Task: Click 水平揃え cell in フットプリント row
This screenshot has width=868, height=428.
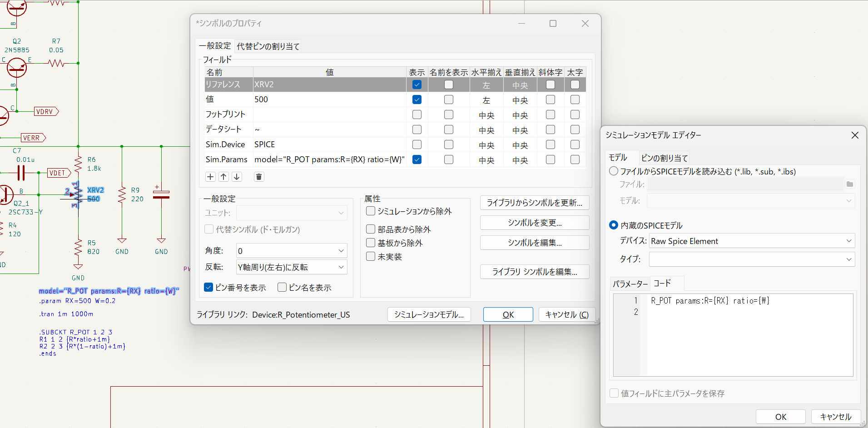Action: (x=486, y=114)
